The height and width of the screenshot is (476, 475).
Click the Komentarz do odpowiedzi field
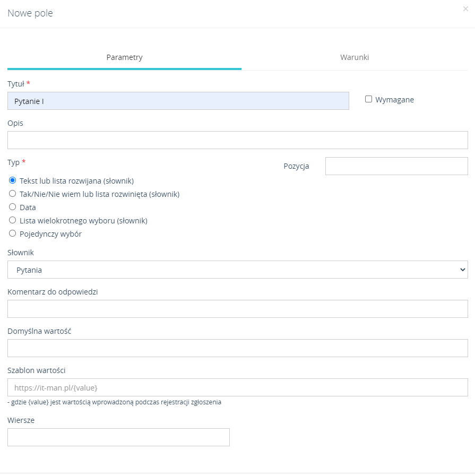point(237,309)
